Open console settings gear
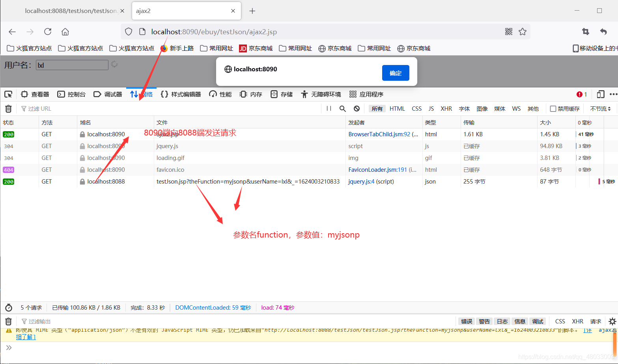Viewport: 618px width, 364px height. tap(612, 321)
